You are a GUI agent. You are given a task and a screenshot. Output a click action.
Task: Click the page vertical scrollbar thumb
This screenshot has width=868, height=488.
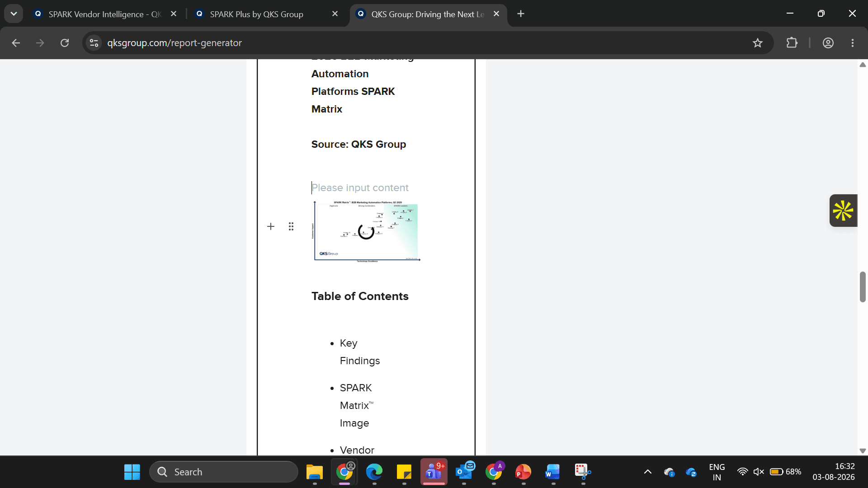tap(863, 287)
